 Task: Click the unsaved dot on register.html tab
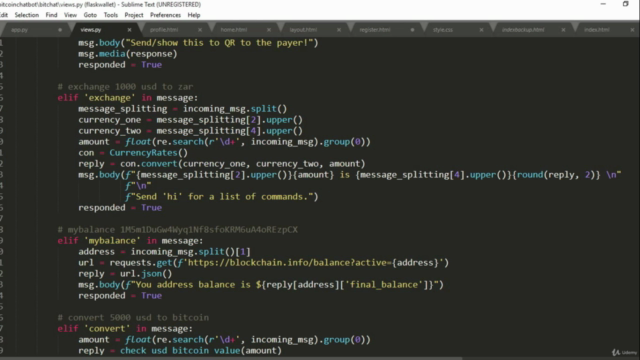(x=412, y=30)
